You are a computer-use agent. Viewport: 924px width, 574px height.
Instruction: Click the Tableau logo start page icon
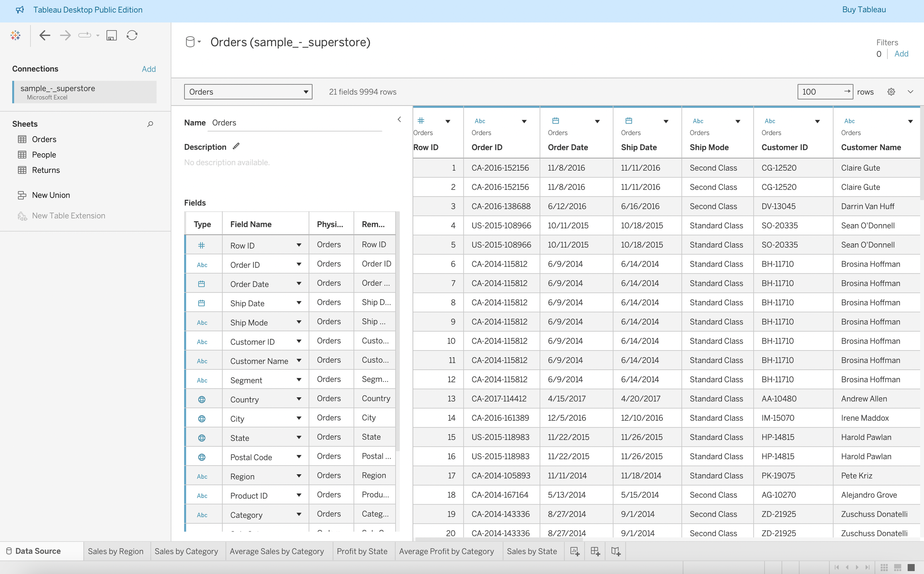coord(16,35)
